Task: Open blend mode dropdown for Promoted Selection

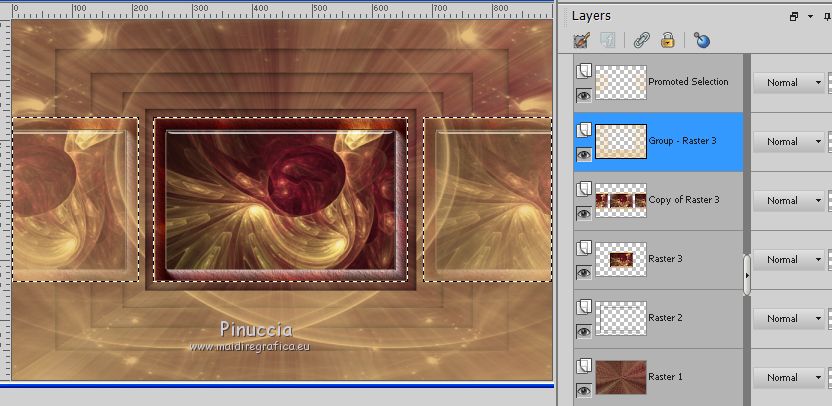Action: click(x=789, y=83)
